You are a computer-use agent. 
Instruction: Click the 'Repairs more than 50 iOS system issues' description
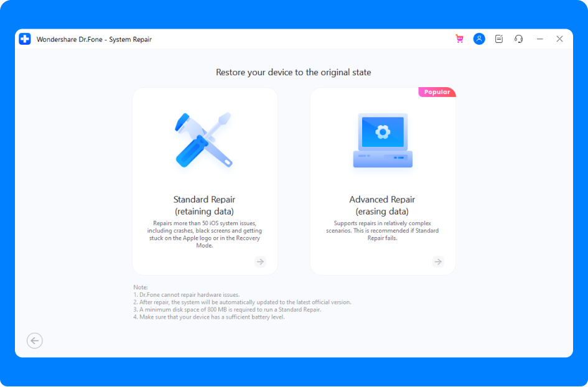pyautogui.click(x=204, y=235)
